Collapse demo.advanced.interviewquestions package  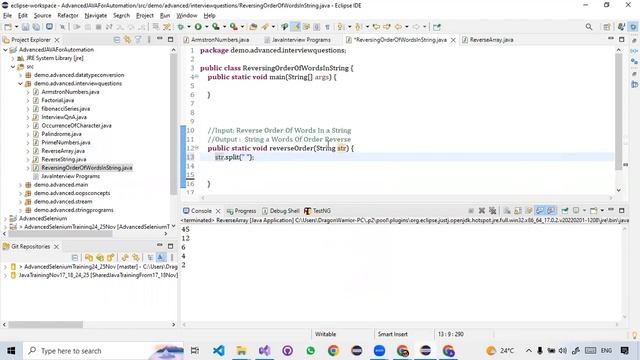tap(20, 84)
